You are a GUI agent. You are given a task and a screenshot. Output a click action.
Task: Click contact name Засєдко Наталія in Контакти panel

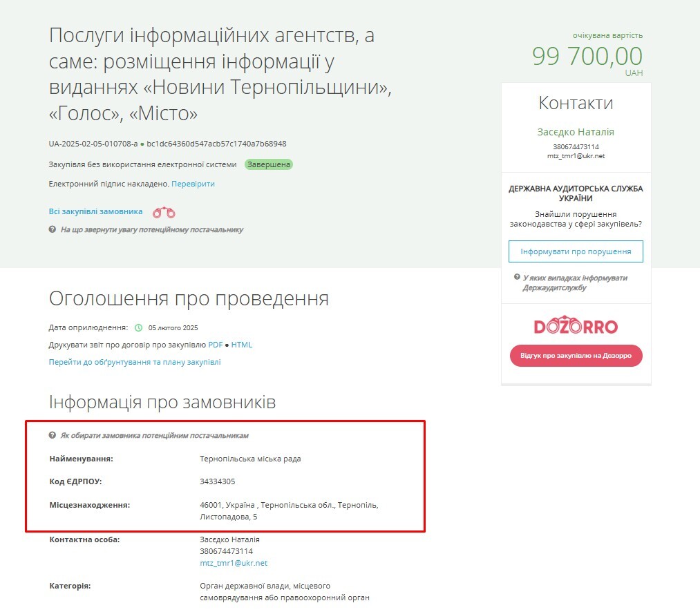pyautogui.click(x=576, y=132)
